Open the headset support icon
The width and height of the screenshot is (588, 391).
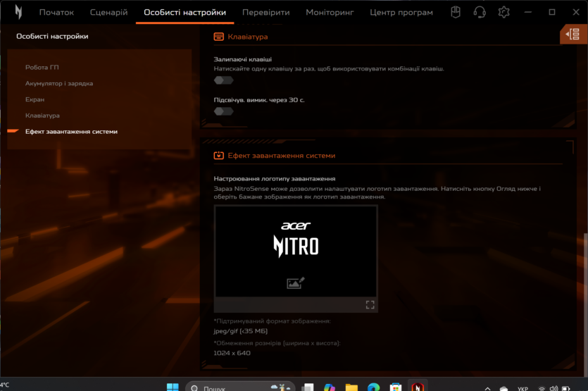480,12
